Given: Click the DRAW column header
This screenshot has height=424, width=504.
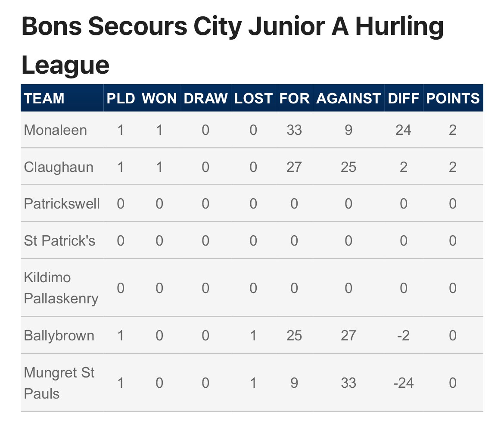Looking at the screenshot, I should pos(206,98).
